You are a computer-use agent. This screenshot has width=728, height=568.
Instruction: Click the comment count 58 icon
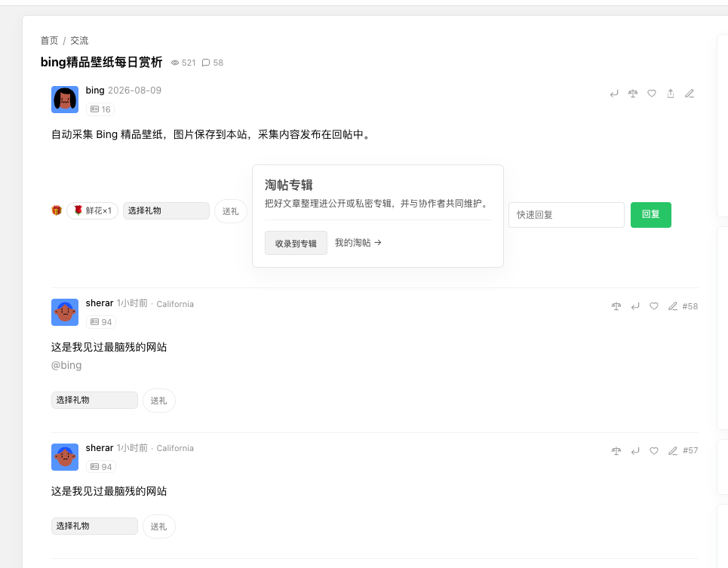pos(213,63)
